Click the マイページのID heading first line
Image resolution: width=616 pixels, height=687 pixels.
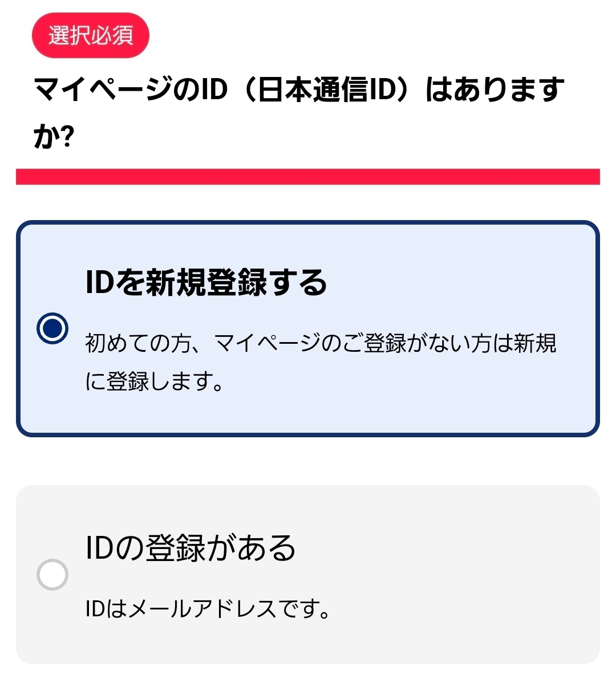[299, 90]
